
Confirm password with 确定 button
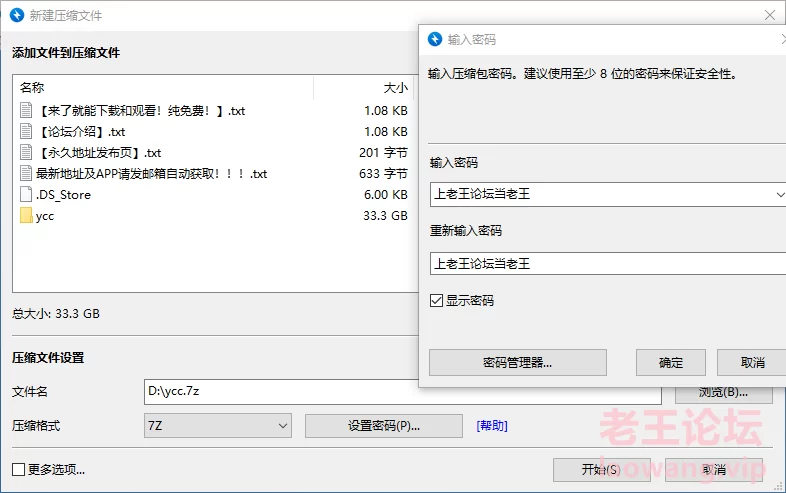pyautogui.click(x=671, y=363)
